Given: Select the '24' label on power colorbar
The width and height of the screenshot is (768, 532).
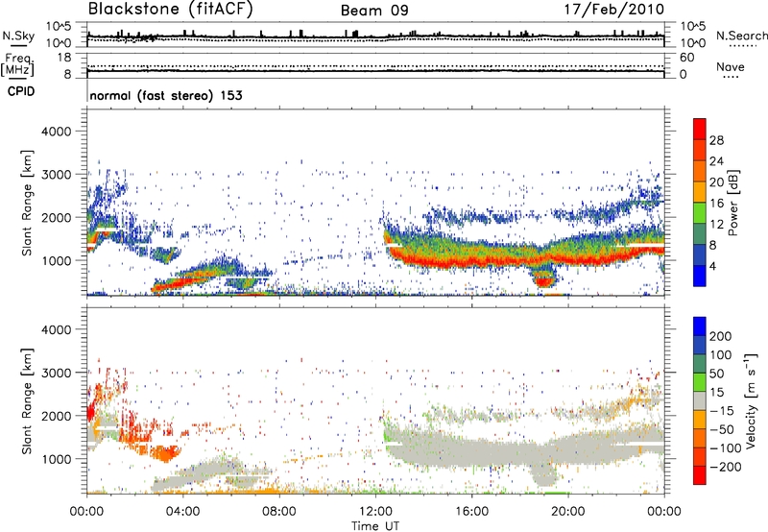Looking at the screenshot, I should [716, 161].
